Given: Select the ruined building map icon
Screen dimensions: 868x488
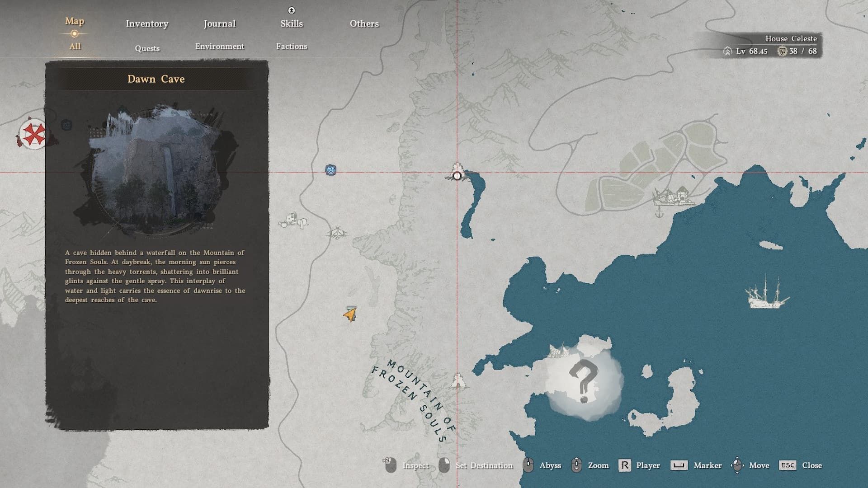Looking at the screenshot, I should click(x=294, y=221).
